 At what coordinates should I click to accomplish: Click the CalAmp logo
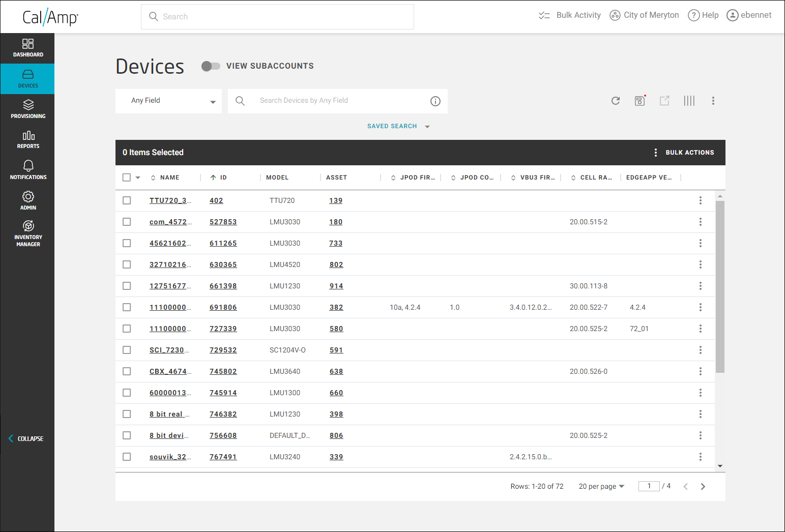point(50,17)
